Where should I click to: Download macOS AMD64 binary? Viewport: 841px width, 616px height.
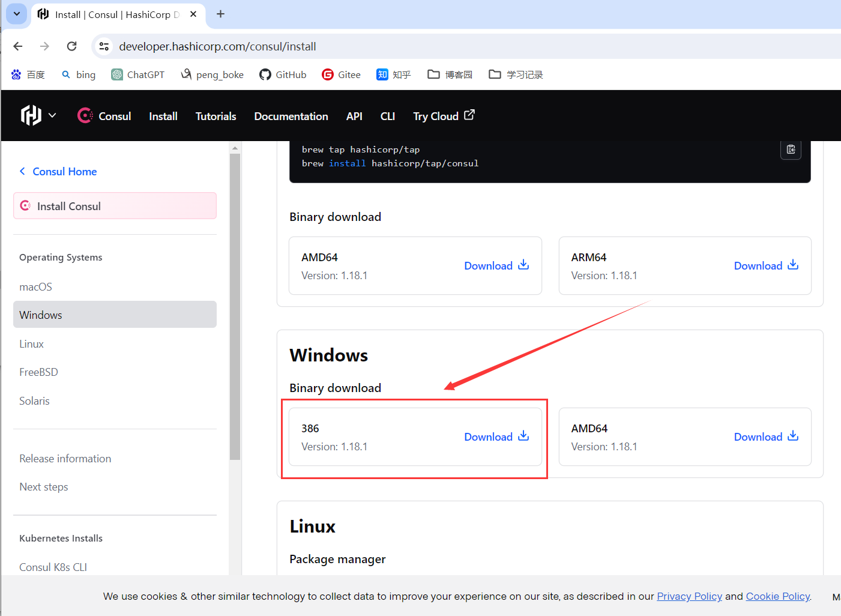(496, 265)
